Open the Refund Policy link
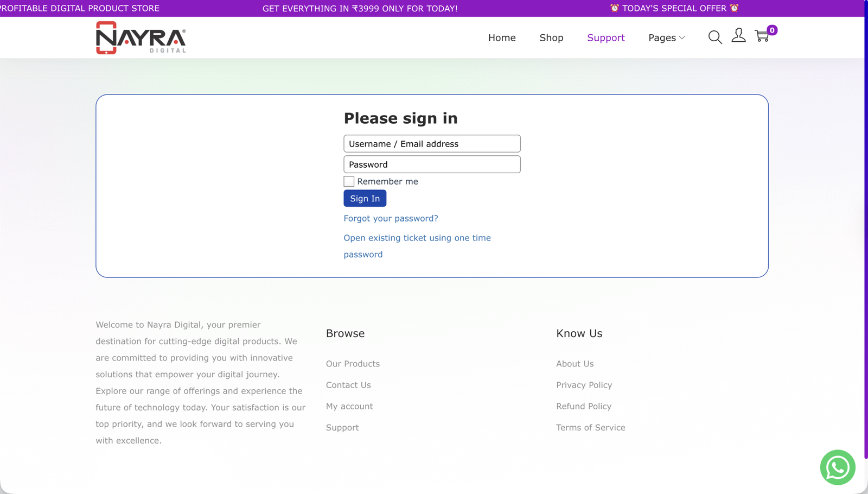This screenshot has height=494, width=868. coord(583,406)
